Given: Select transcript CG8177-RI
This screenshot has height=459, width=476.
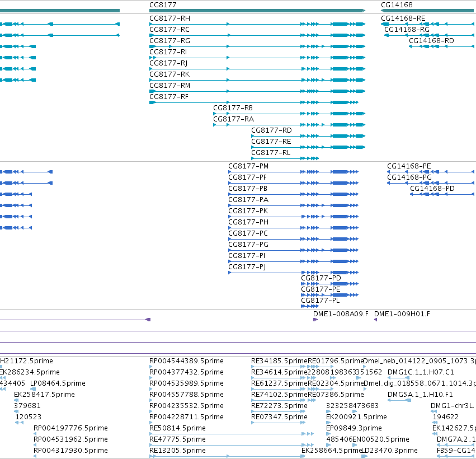Looking at the screenshot, I should (168, 52).
